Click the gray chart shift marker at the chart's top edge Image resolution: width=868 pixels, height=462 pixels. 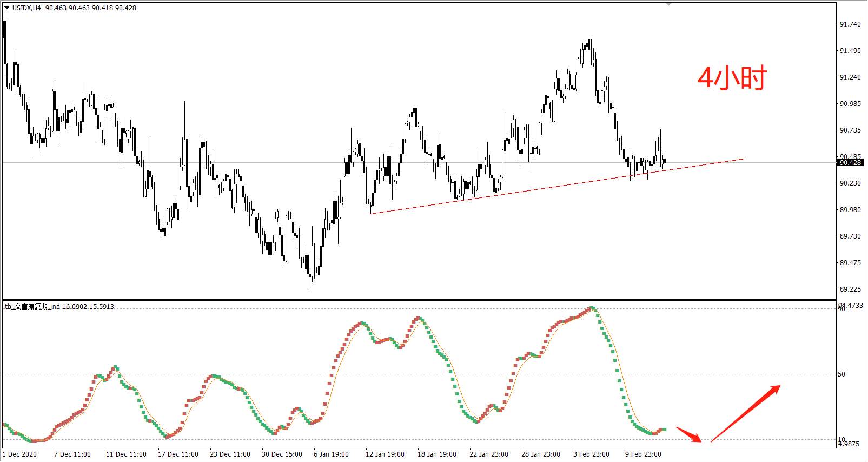pos(669,4)
